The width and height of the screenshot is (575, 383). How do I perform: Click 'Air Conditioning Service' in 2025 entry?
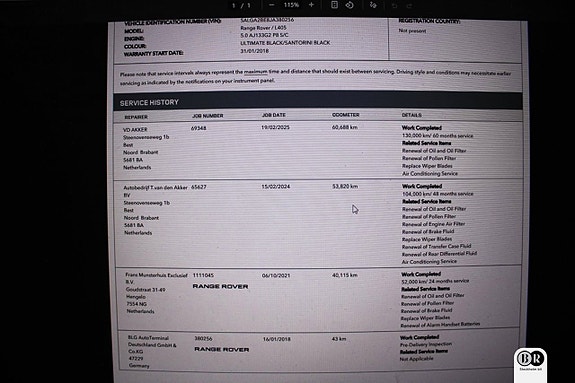(430, 174)
